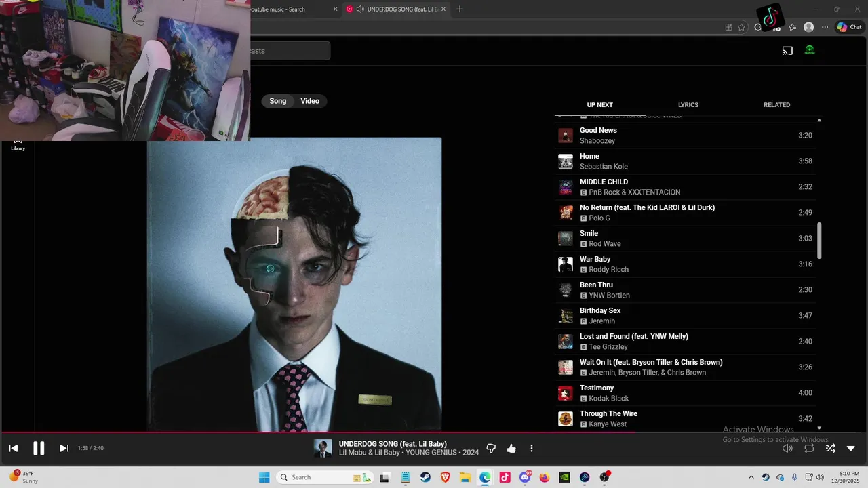868x488 pixels.
Task: Select the UNDERDOG SONG browser tab
Action: pyautogui.click(x=395, y=9)
